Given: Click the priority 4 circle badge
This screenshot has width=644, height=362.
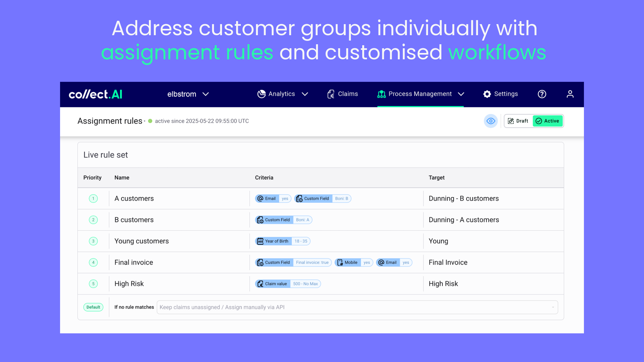Looking at the screenshot, I should [x=93, y=262].
